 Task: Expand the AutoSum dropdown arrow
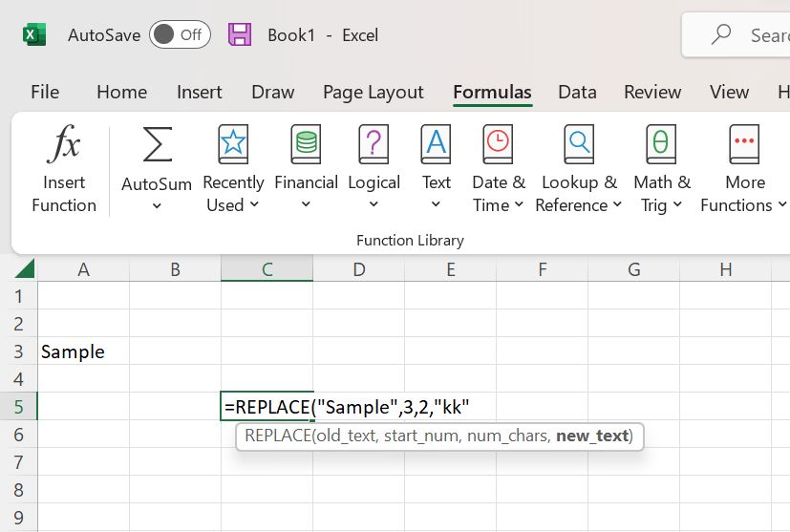point(157,205)
